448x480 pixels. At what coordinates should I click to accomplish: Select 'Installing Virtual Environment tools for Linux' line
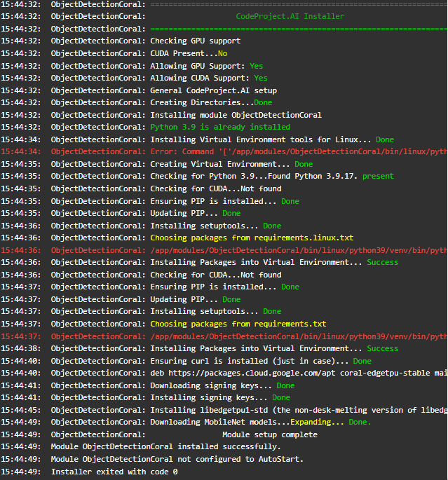pyautogui.click(x=198, y=139)
